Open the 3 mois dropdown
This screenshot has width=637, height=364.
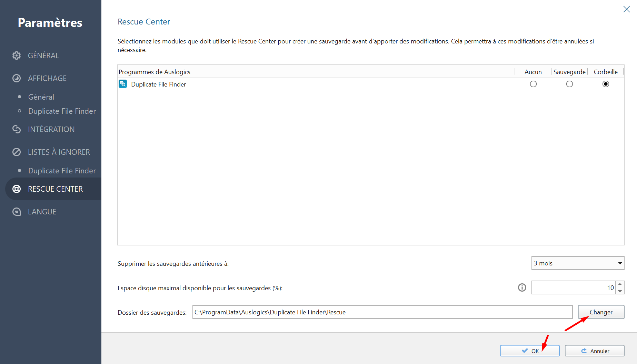click(578, 263)
